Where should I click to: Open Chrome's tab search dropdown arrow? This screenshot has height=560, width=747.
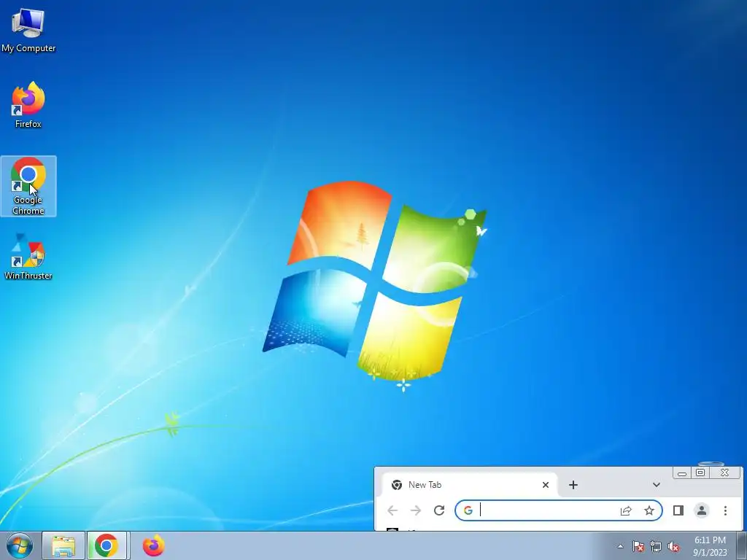[x=656, y=485]
